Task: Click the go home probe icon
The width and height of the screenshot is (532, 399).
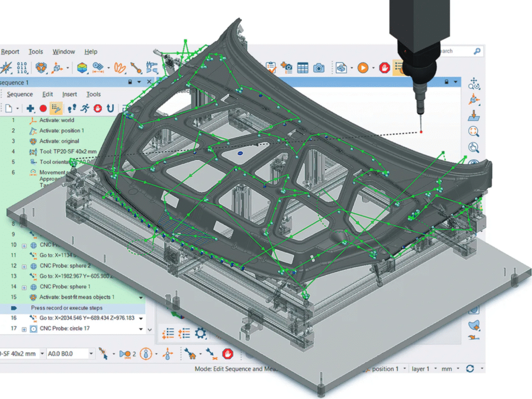Action: (190, 354)
